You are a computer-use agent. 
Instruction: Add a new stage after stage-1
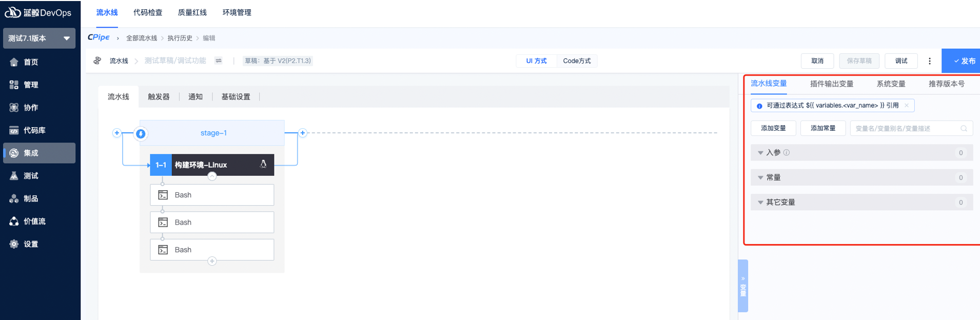tap(303, 133)
